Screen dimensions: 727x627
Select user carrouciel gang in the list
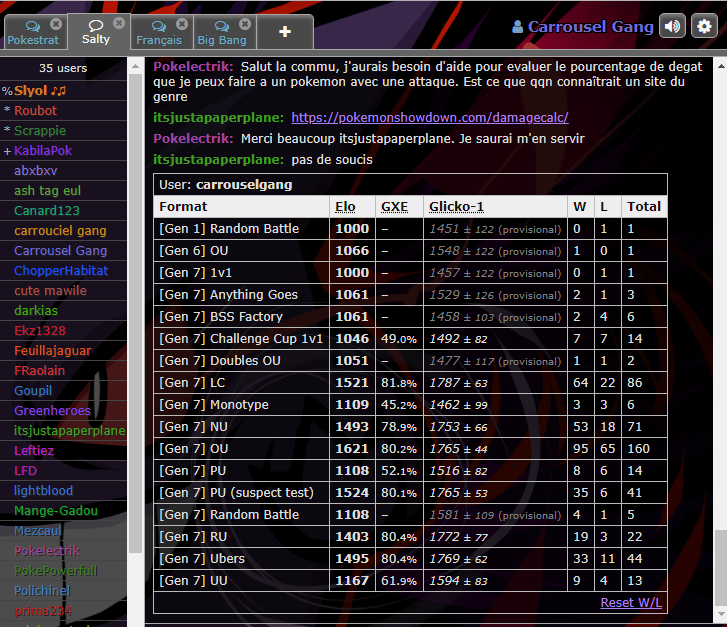pyautogui.click(x=64, y=230)
